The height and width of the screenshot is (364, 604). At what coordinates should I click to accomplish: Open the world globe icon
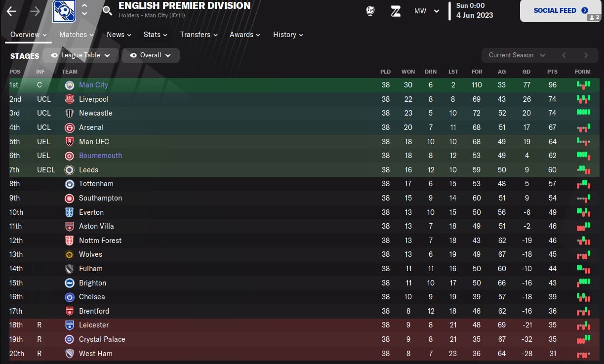(370, 11)
